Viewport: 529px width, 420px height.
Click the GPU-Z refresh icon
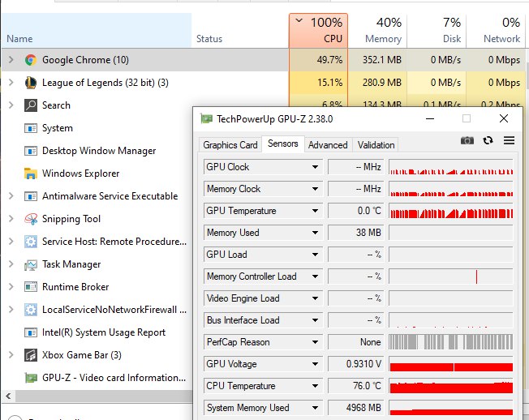(x=488, y=140)
